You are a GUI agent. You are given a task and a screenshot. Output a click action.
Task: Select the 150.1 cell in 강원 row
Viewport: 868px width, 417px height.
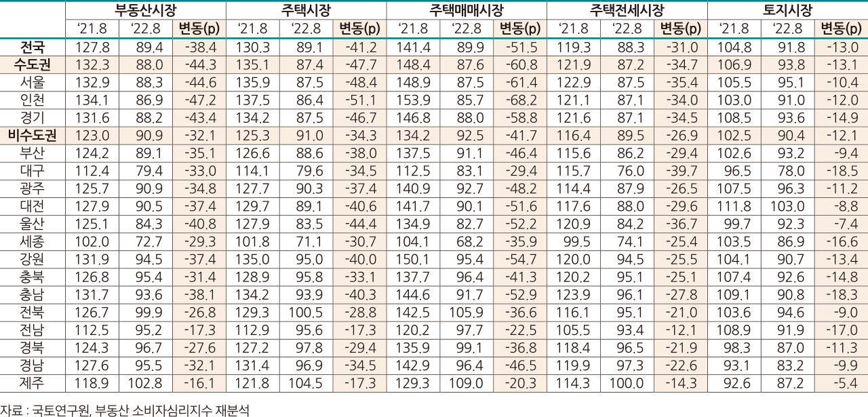tap(413, 259)
